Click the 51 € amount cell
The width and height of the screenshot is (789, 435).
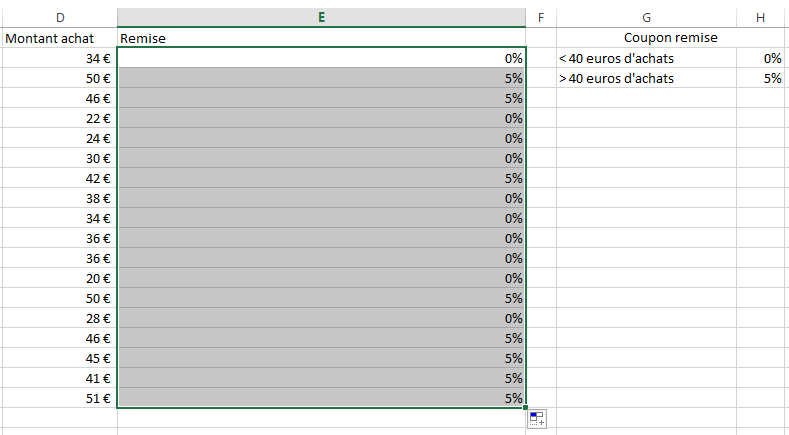[x=60, y=398]
